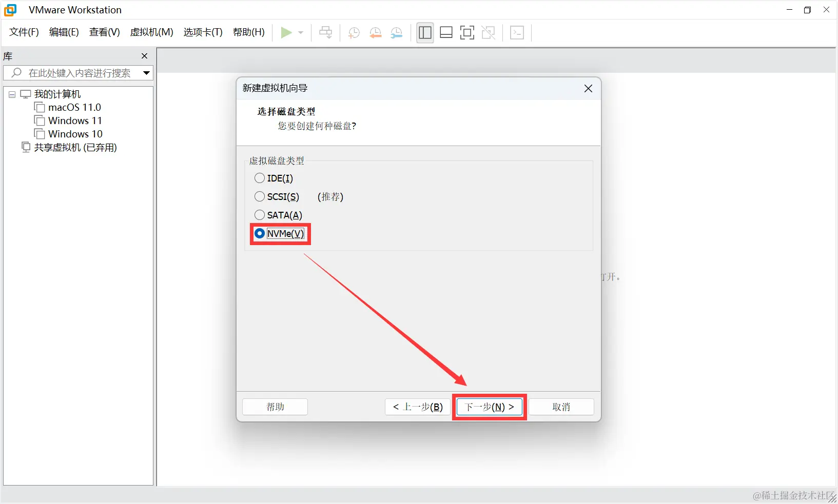
Task: Open the 虚拟机(M) menu
Action: [x=152, y=32]
